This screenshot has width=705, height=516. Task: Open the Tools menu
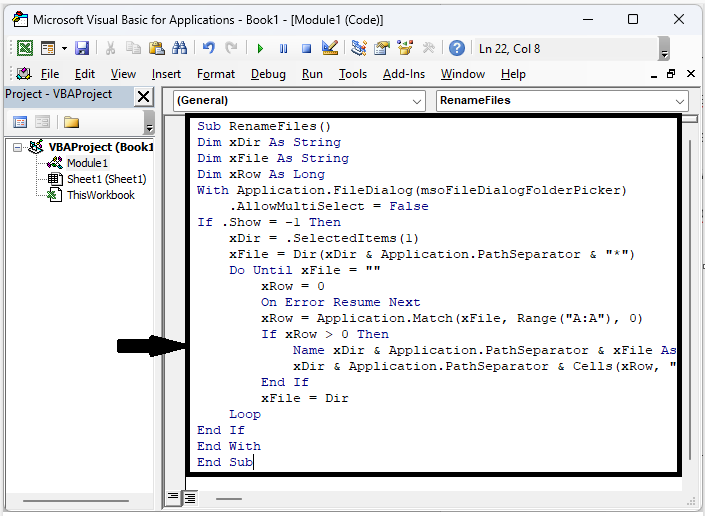pyautogui.click(x=353, y=74)
